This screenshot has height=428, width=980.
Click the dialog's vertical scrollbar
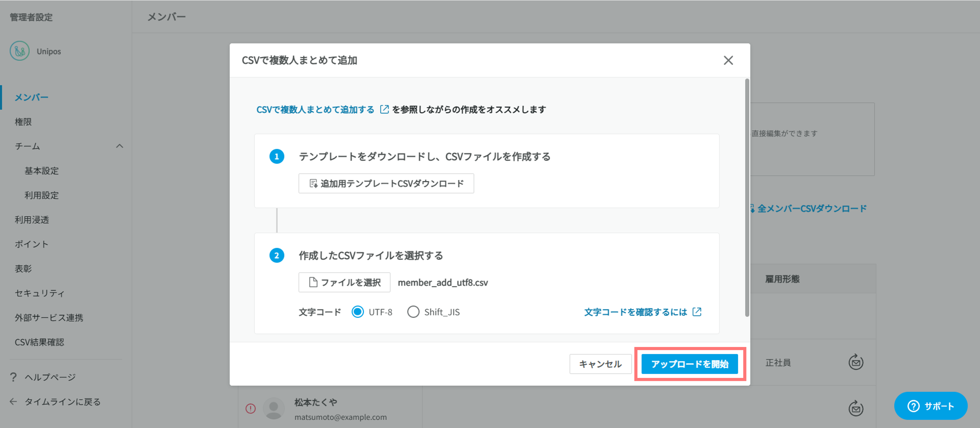click(x=747, y=198)
